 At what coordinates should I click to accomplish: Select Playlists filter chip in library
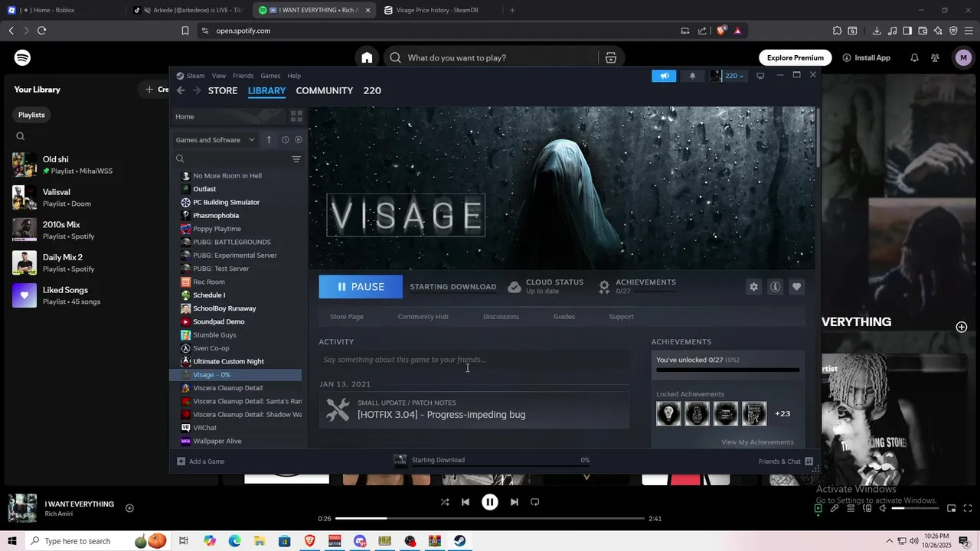click(x=31, y=115)
